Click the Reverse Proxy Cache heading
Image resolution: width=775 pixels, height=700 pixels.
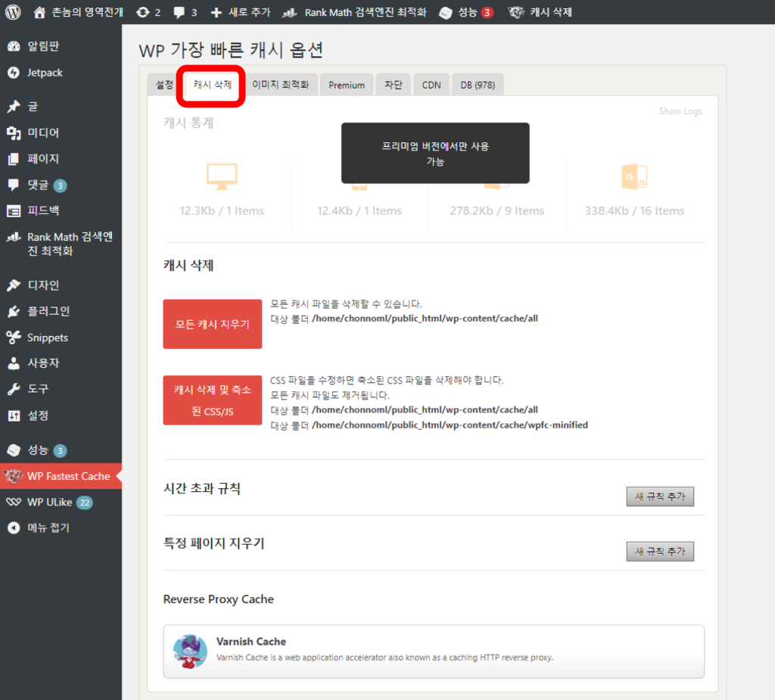219,599
